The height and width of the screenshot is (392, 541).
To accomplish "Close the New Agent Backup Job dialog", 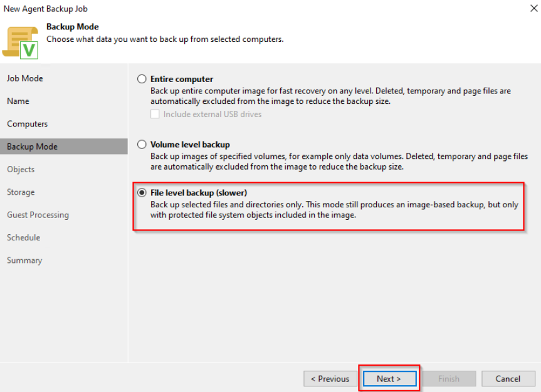I will 532,9.
